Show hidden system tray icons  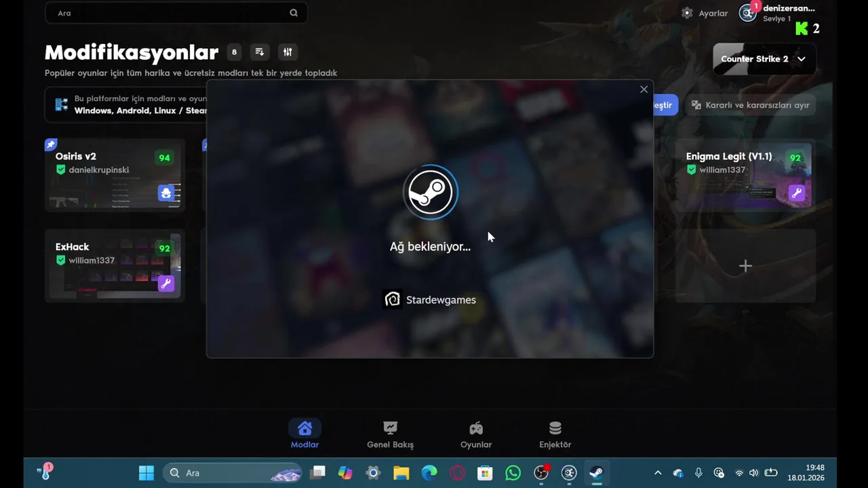657,472
